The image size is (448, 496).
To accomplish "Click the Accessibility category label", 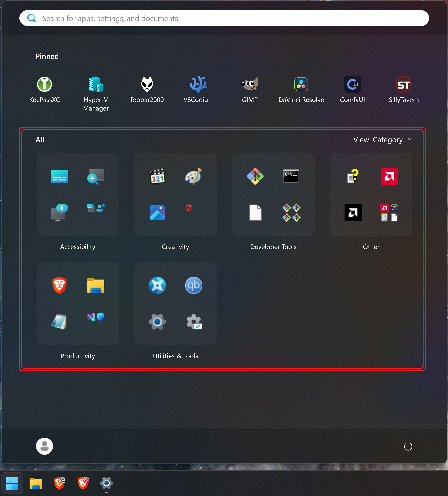I will [x=78, y=247].
